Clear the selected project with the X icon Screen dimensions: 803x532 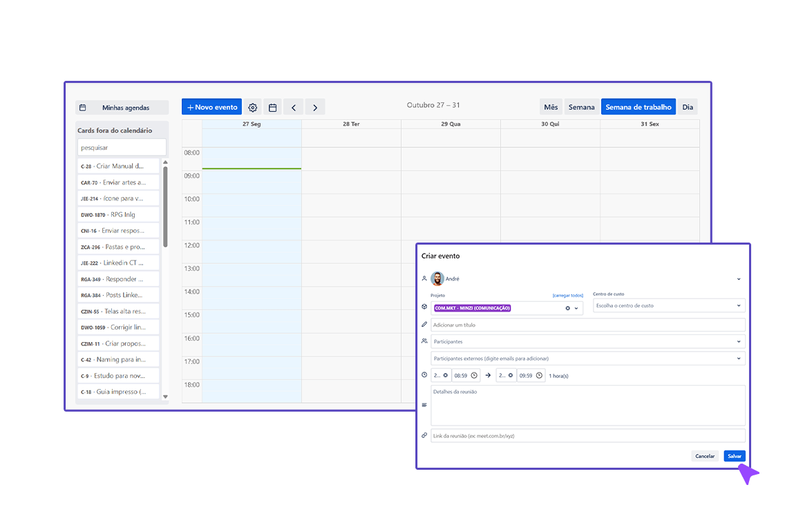pos(568,308)
